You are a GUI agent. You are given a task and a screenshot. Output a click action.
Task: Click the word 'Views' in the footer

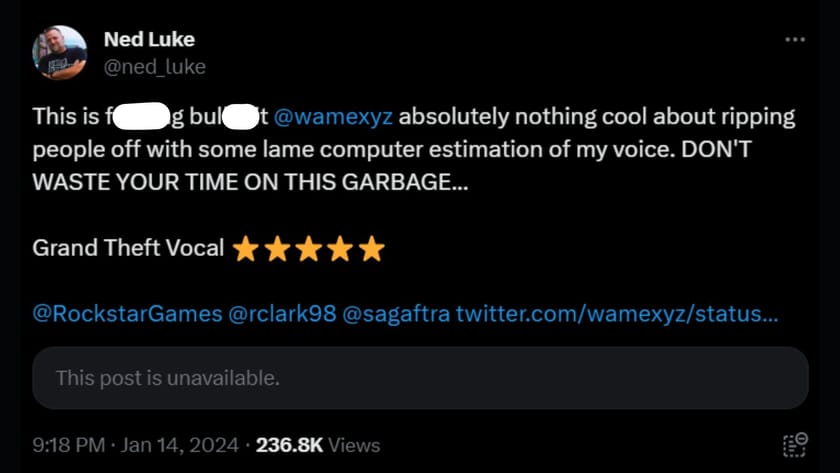pos(353,445)
